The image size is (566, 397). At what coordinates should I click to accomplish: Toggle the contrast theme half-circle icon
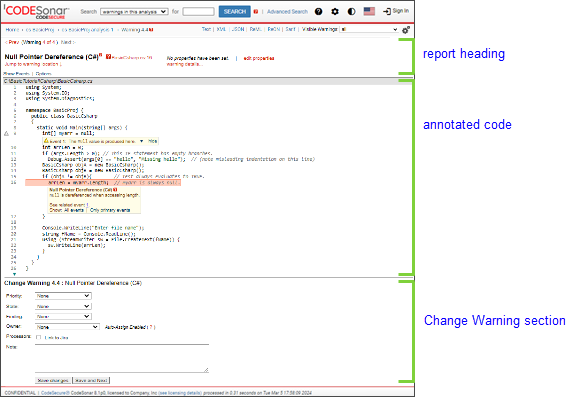coord(351,12)
